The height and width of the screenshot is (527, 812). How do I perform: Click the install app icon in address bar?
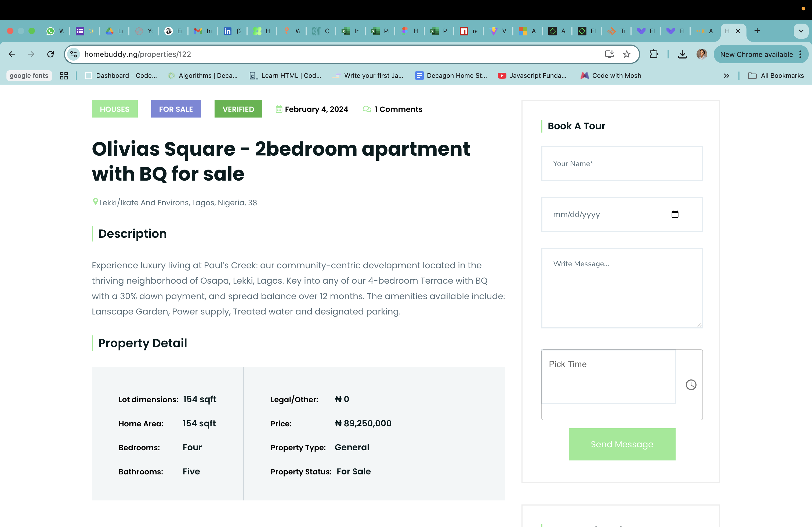click(609, 54)
